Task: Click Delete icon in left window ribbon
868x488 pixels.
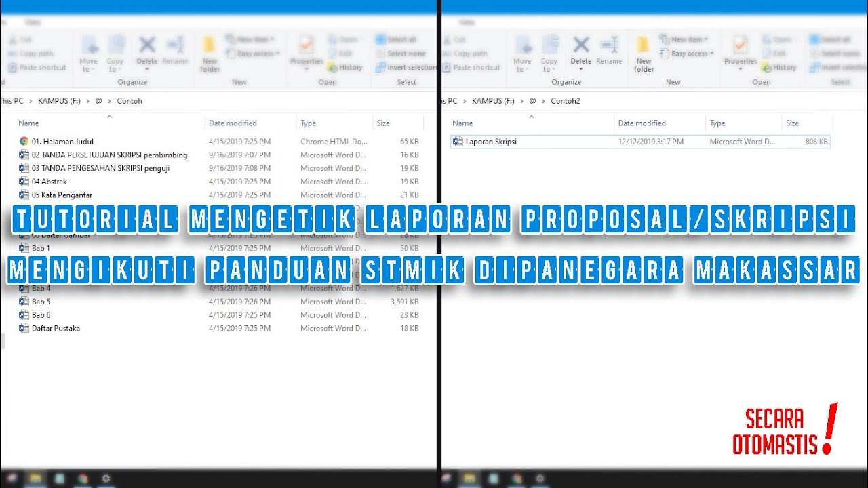Action: point(147,52)
